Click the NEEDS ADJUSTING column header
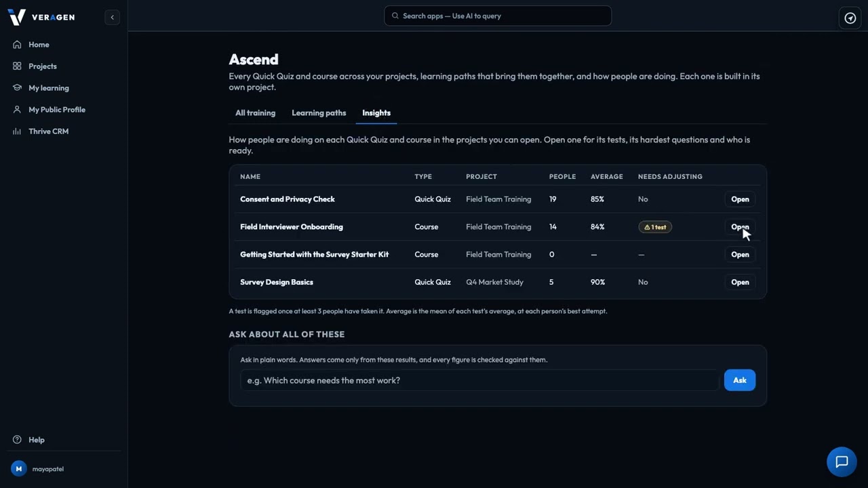Screen dimensions: 868x488 (x=670, y=177)
